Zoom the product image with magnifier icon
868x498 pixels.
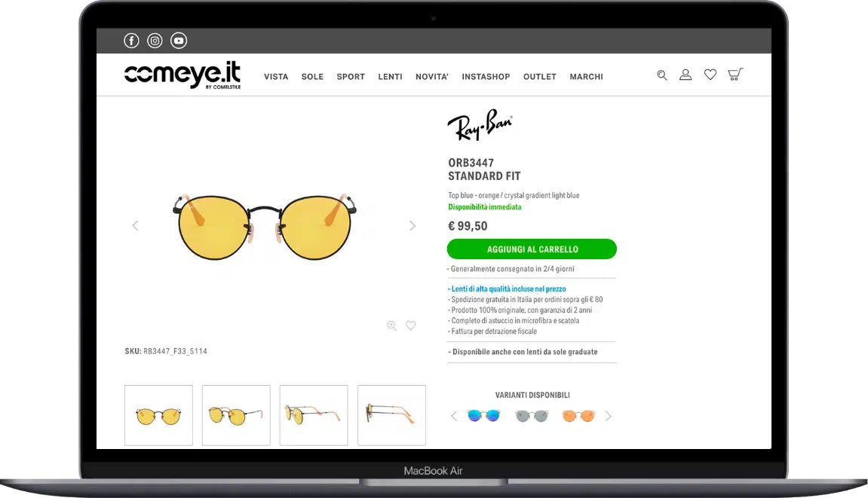[x=392, y=325]
